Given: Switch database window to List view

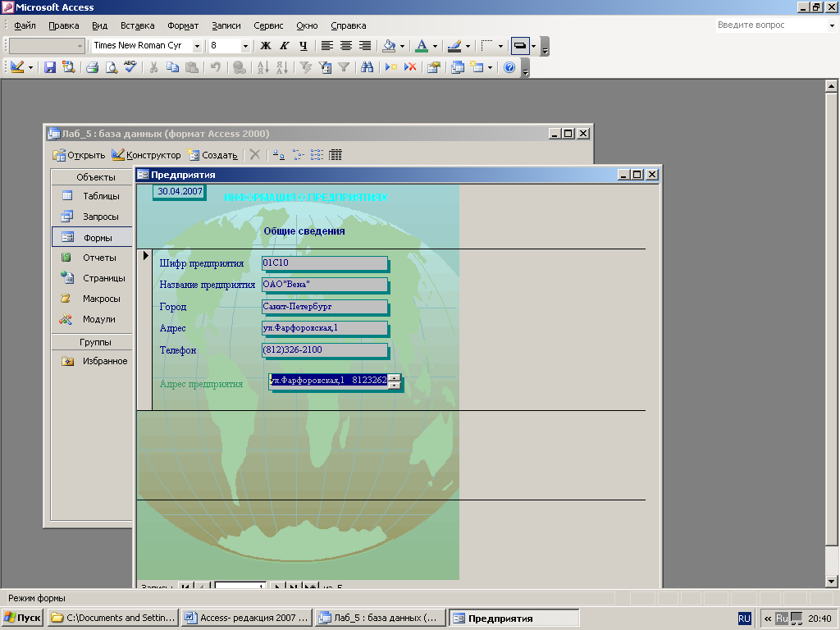Looking at the screenshot, I should click(317, 155).
